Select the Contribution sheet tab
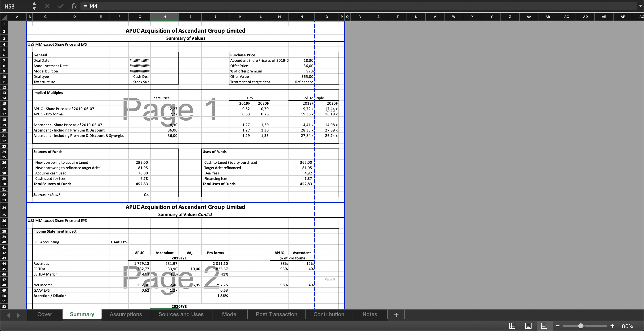This screenshot has height=331, width=644. click(329, 314)
